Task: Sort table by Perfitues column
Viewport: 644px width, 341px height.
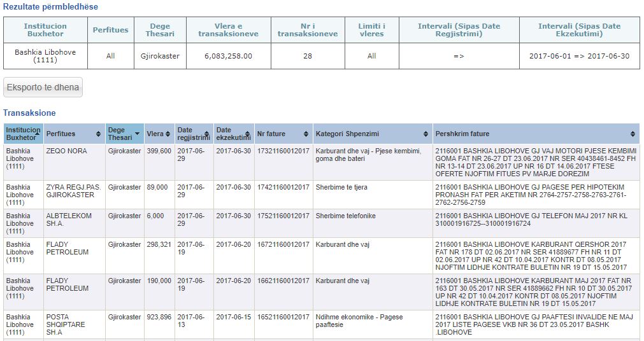Action: tap(75, 134)
